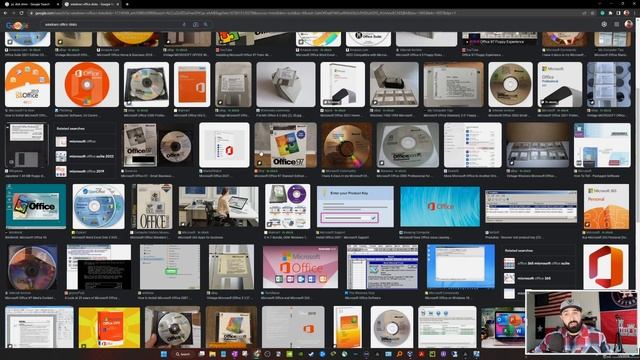Click the voice search microphone icon

[x=184, y=24]
